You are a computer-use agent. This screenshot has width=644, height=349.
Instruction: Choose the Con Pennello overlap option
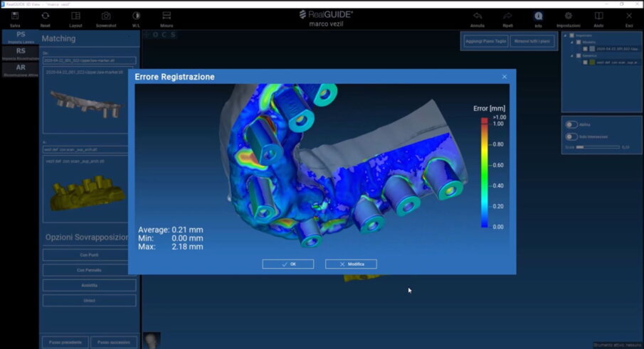89,270
